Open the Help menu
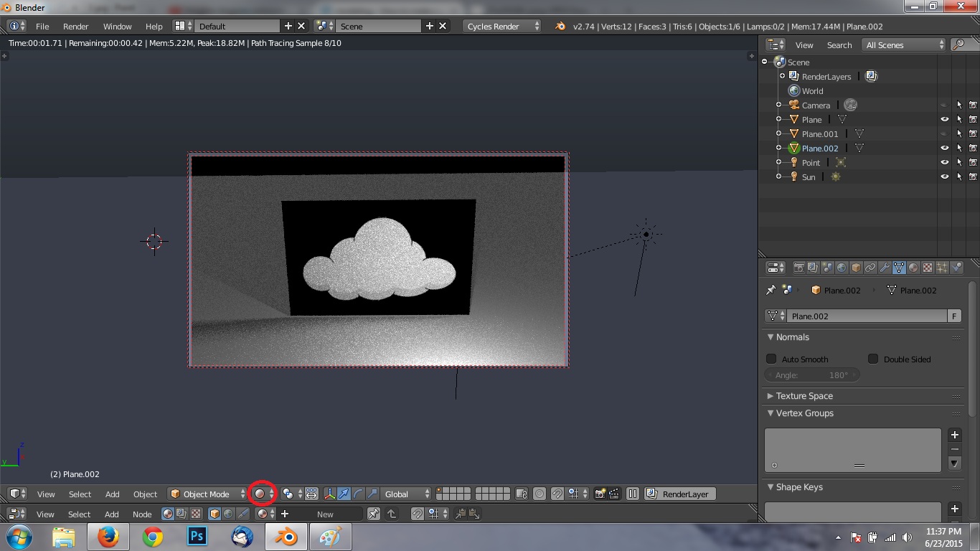Viewport: 980px width, 551px height. 154,26
